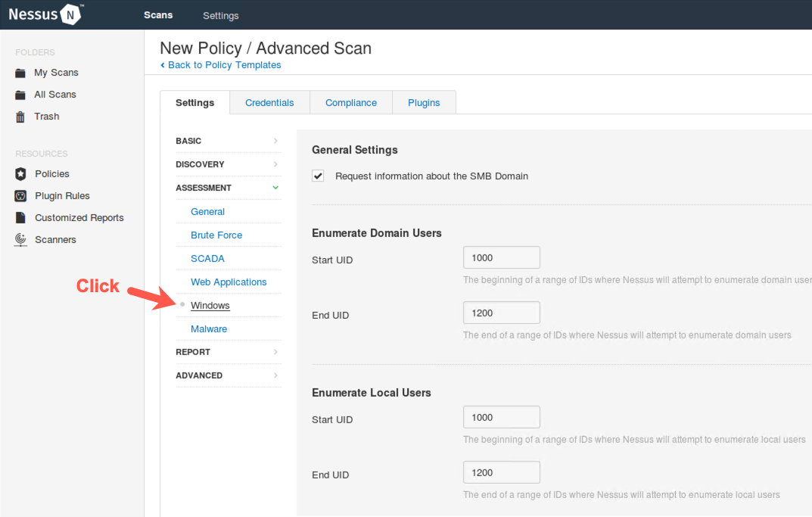This screenshot has width=812, height=517.
Task: Open the Compliance tab
Action: click(351, 103)
